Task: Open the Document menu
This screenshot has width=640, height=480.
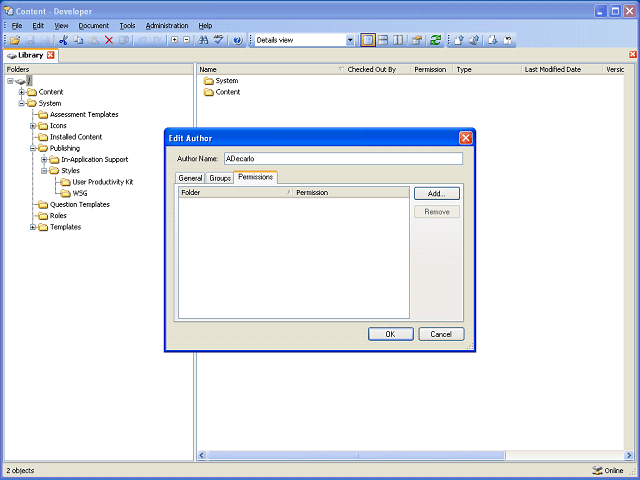Action: click(x=93, y=26)
